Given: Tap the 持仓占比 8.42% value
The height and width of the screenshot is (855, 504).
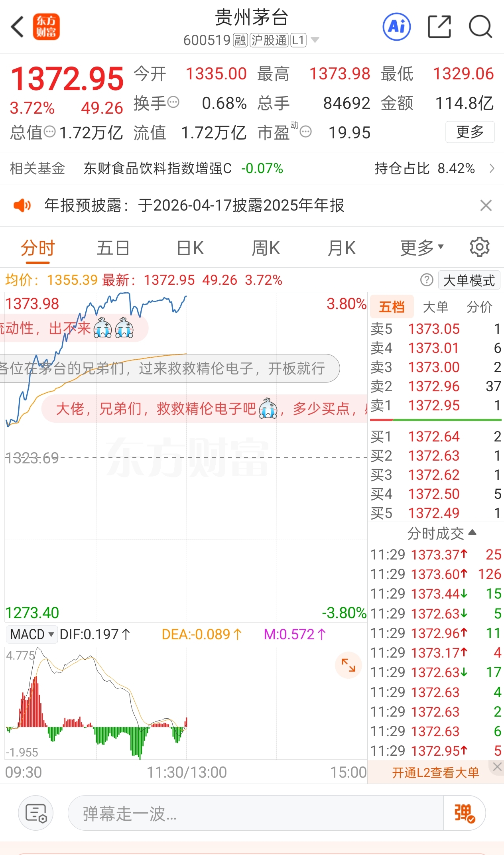Looking at the screenshot, I should pyautogui.click(x=456, y=168).
